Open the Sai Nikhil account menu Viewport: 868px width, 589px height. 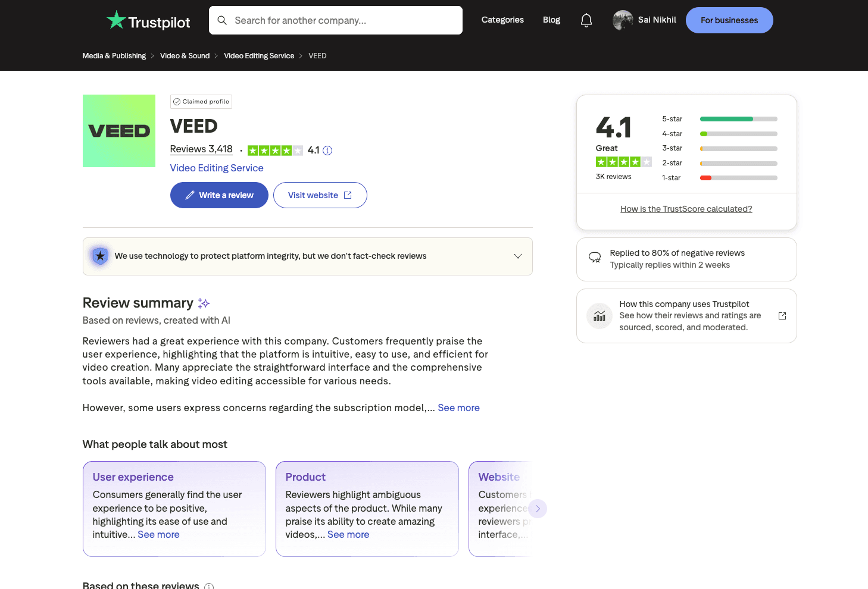click(x=645, y=20)
